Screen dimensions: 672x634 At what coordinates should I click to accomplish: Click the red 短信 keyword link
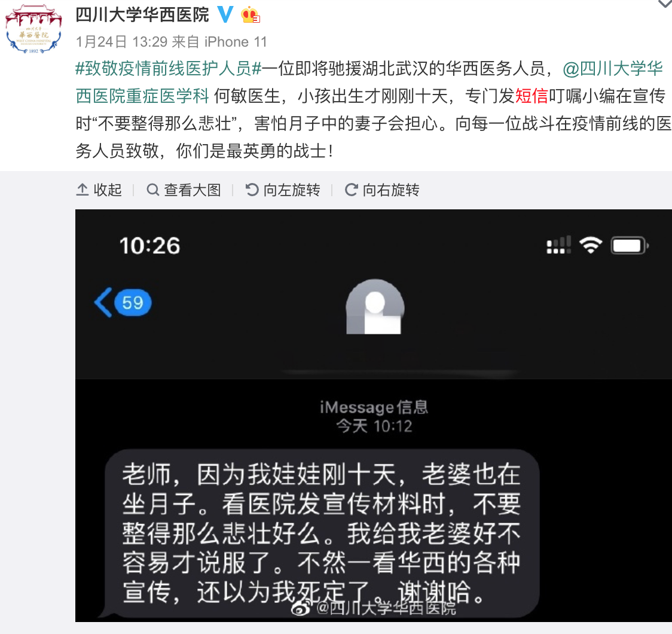tap(532, 96)
